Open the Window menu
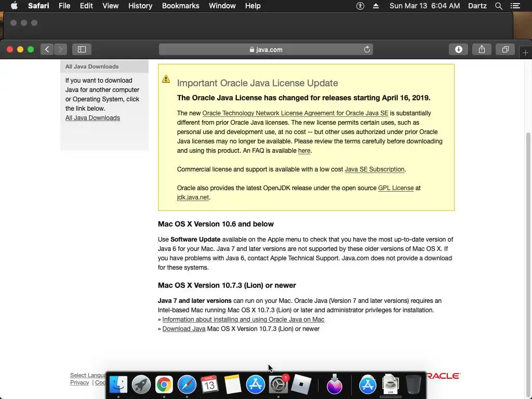The height and width of the screenshot is (399, 532). (x=222, y=6)
